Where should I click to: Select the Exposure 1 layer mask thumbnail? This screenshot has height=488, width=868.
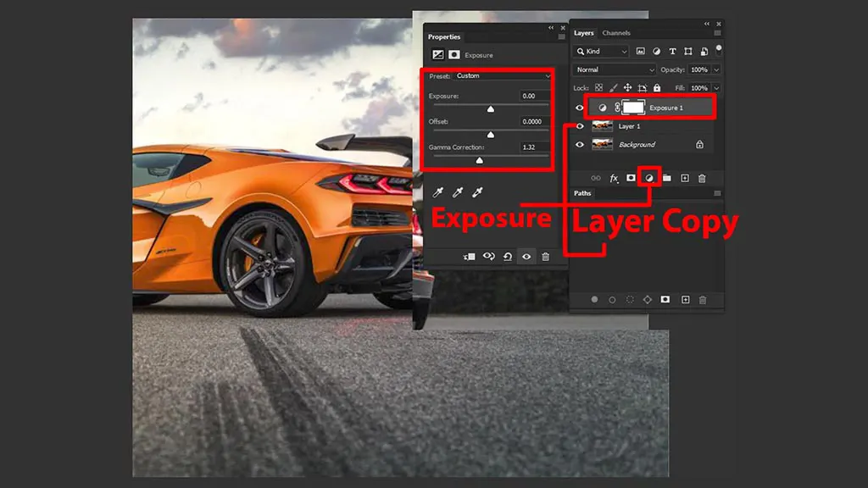click(633, 108)
